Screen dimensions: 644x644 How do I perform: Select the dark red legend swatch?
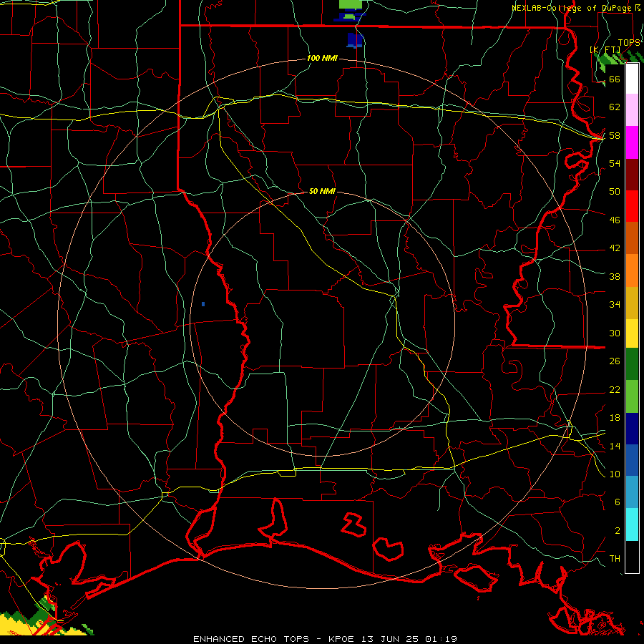(632, 175)
